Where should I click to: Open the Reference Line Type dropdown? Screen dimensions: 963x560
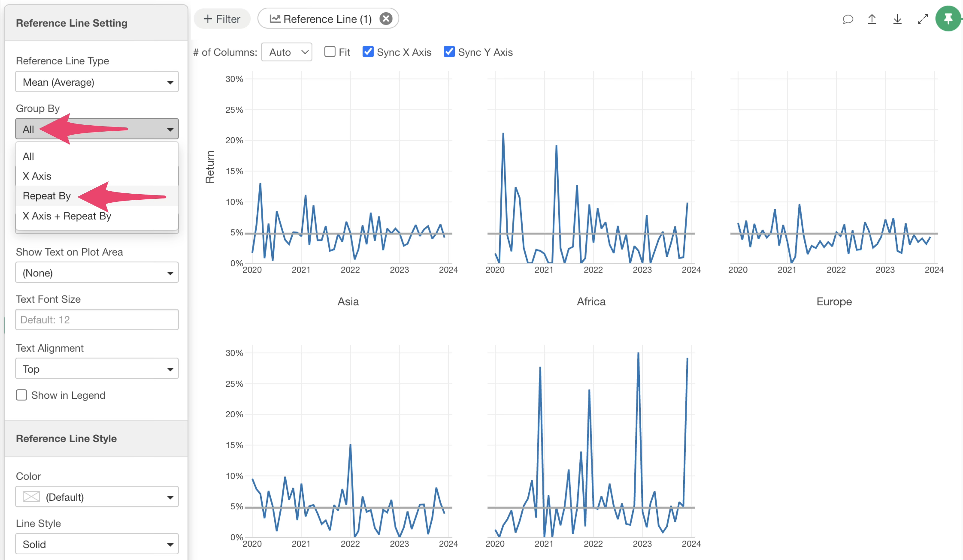point(97,82)
